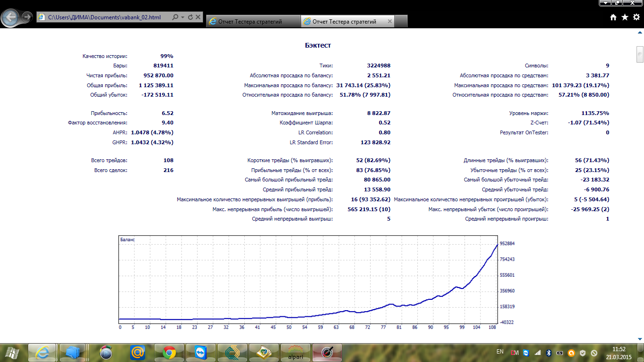Click the browser Forward arrow button
The image size is (644, 362).
coord(27,17)
